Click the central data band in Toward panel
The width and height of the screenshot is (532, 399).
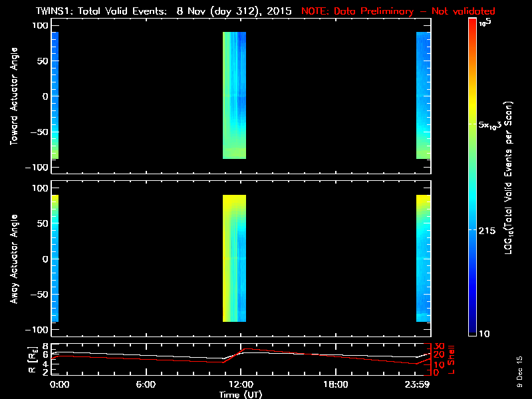click(234, 95)
